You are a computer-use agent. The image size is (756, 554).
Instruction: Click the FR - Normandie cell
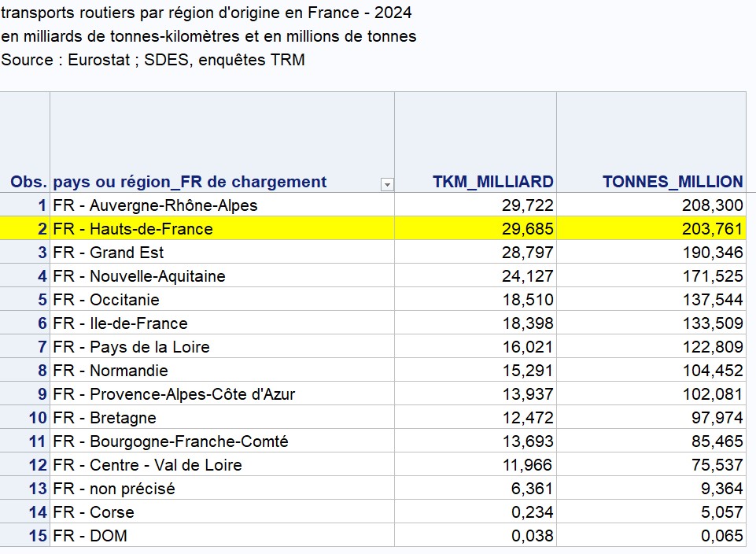point(111,371)
